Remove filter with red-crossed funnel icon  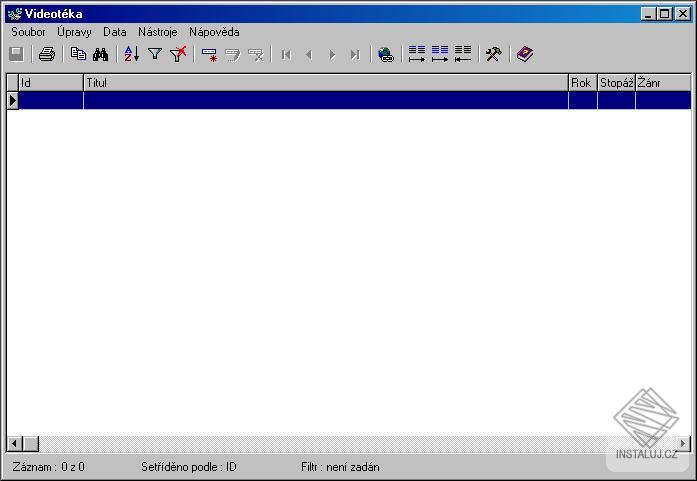pyautogui.click(x=178, y=54)
